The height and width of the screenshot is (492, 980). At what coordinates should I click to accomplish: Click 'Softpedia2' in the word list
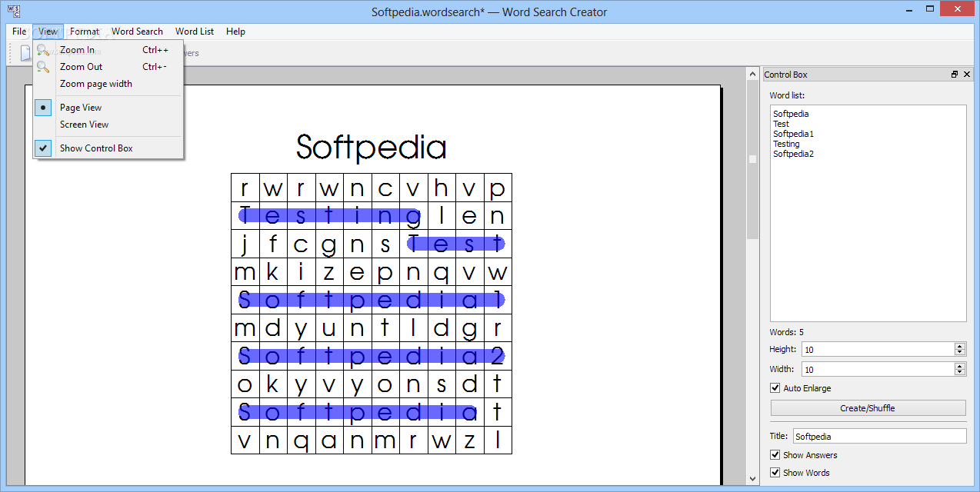[x=793, y=154]
